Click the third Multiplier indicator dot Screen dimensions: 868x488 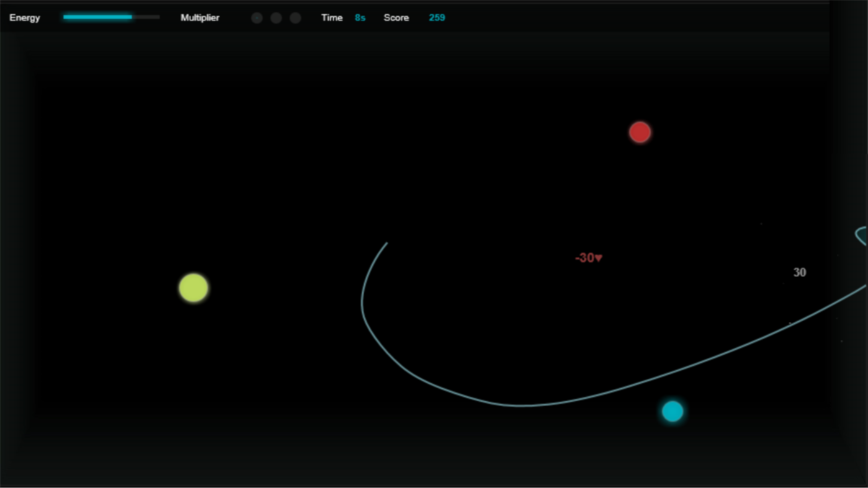(295, 17)
